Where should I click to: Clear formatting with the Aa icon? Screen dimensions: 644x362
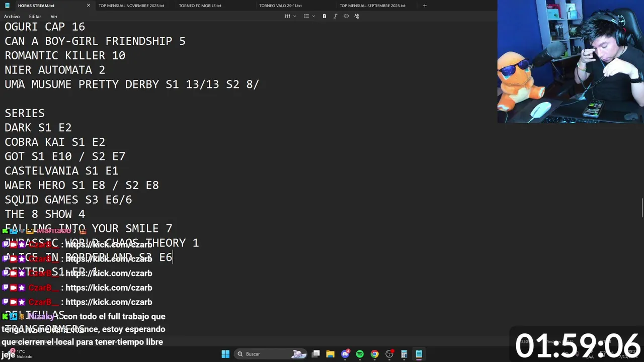coord(357,16)
